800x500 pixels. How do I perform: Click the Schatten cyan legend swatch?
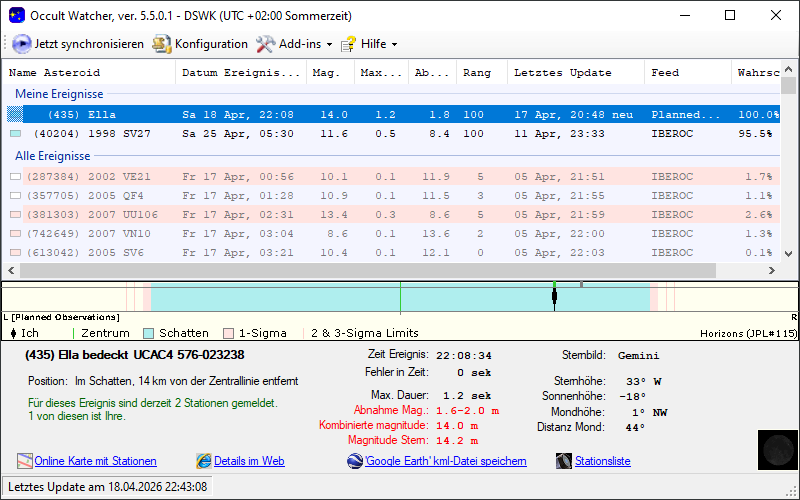pyautogui.click(x=148, y=334)
